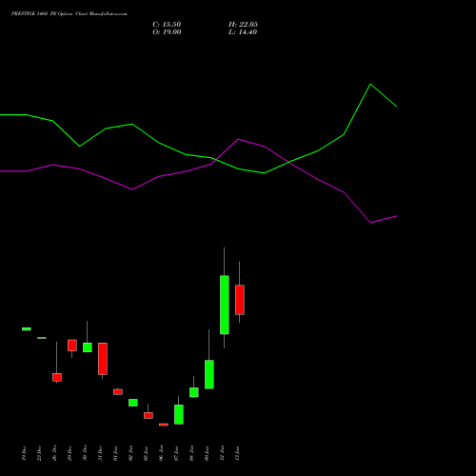
Task: Select the red candle above 13 Jan
Action: (240, 300)
